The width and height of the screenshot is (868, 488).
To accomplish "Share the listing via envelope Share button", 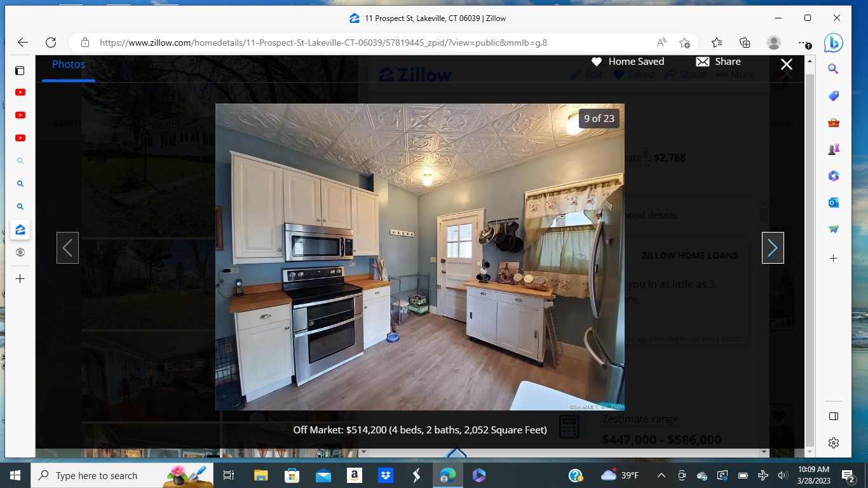I will coord(718,62).
